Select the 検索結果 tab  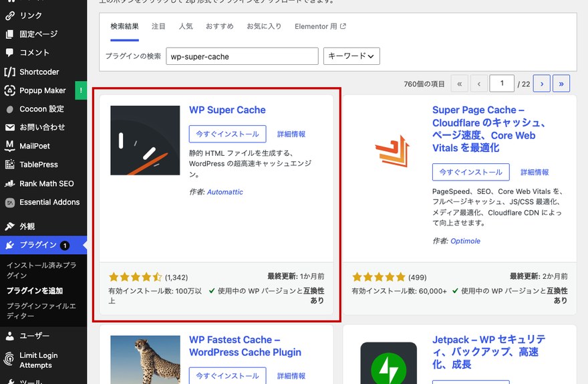[124, 26]
